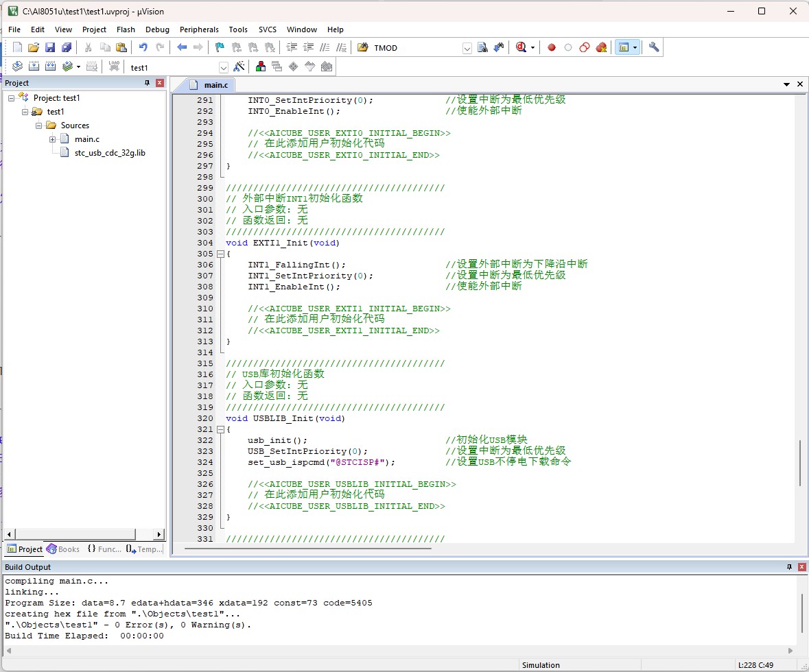Start the debug session with the magnifier icon
809x672 pixels.
click(521, 47)
